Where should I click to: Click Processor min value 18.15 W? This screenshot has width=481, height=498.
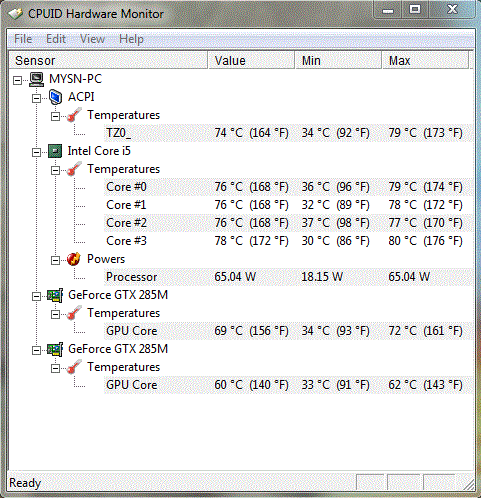pyautogui.click(x=322, y=277)
